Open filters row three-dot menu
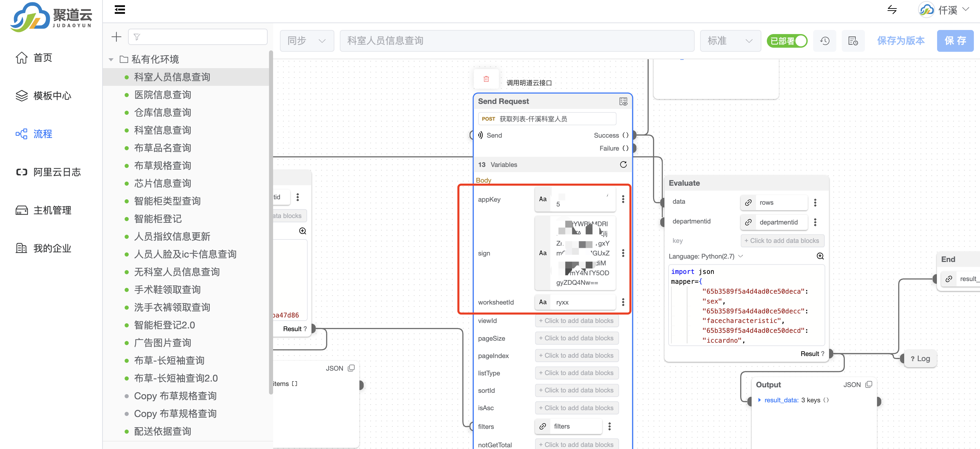This screenshot has width=980, height=449. [x=610, y=426]
